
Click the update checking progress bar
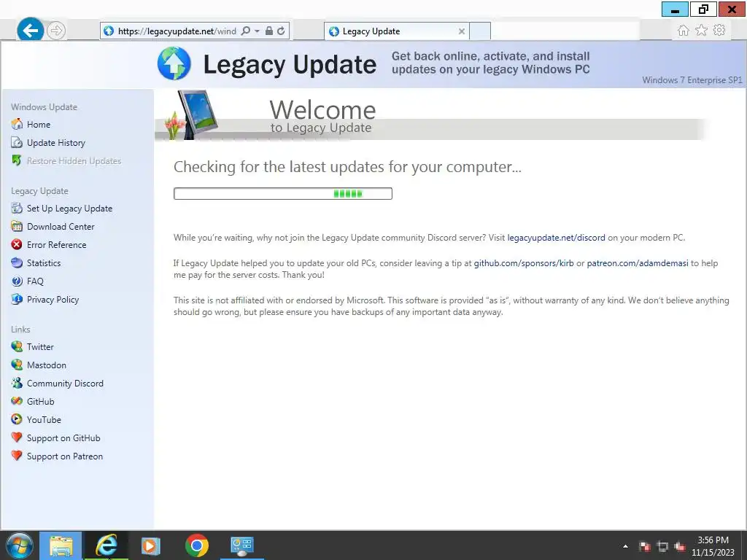283,193
